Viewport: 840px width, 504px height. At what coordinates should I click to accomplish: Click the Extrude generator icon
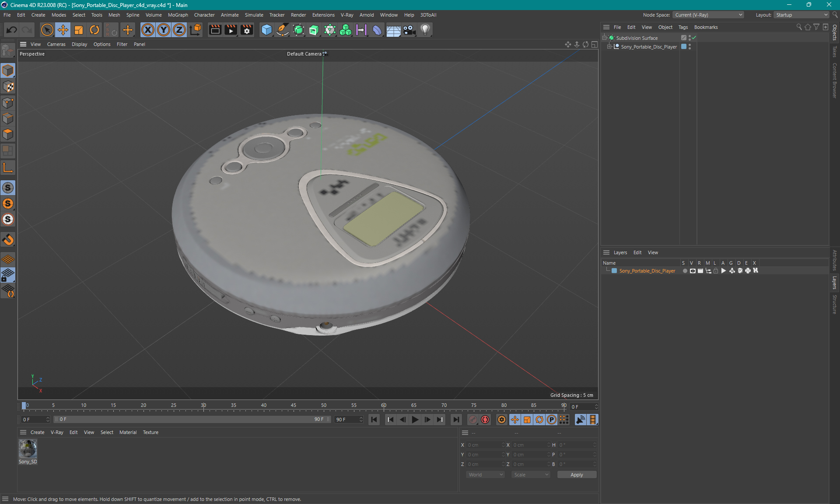point(314,30)
